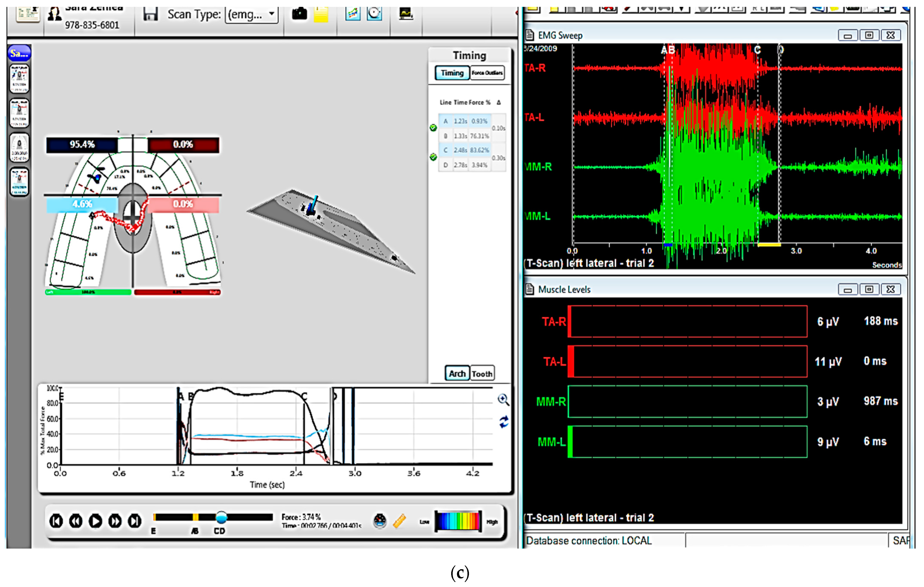Skip to the first frame
The image size is (924, 587).
click(56, 521)
